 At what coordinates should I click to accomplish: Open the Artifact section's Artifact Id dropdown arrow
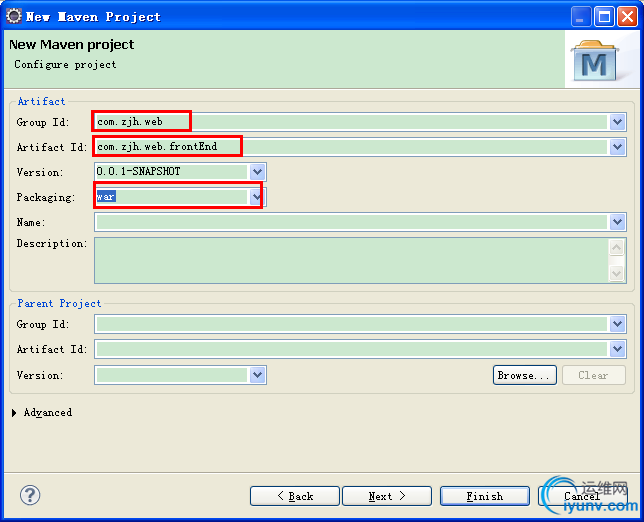(x=617, y=147)
